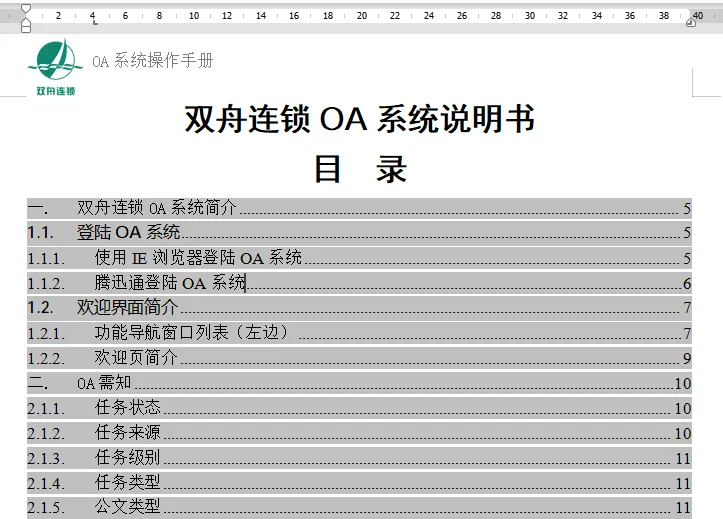Viewport: 723px width, 519px height.
Task: Click the header text OA 系统操作手册
Action: 153,60
